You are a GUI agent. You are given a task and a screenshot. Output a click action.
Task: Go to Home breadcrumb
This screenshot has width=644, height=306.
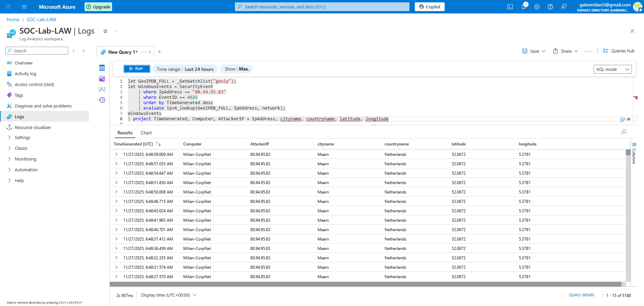pos(13,19)
